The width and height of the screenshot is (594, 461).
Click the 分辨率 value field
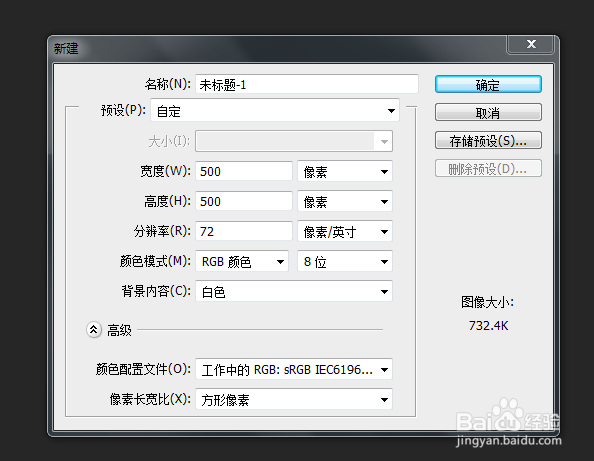[x=244, y=231]
